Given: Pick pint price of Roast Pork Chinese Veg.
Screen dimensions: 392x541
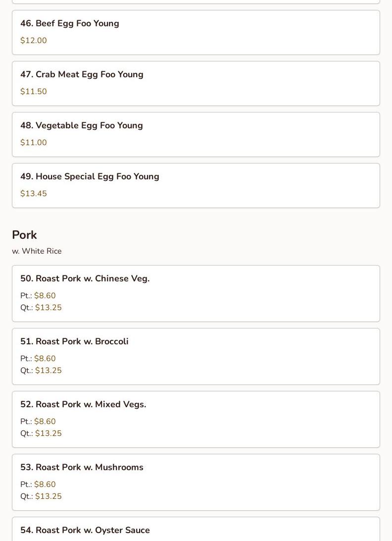Looking at the screenshot, I should click(x=45, y=296).
